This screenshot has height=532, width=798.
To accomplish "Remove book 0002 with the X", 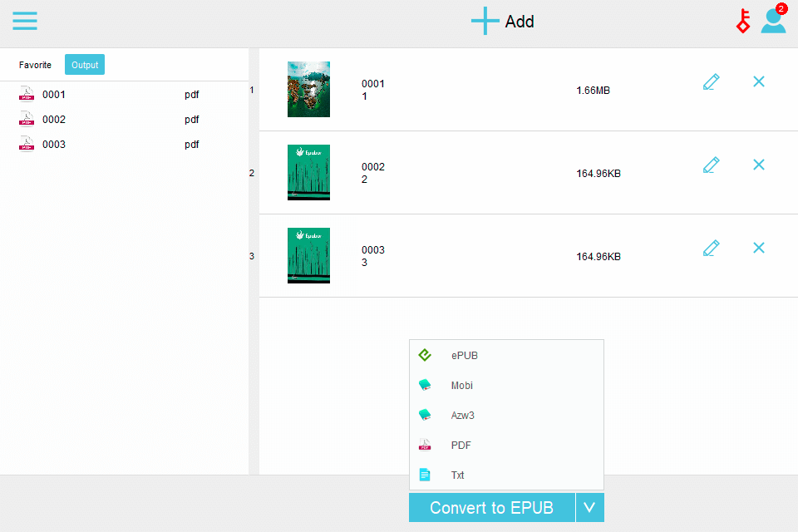I will 758,165.
